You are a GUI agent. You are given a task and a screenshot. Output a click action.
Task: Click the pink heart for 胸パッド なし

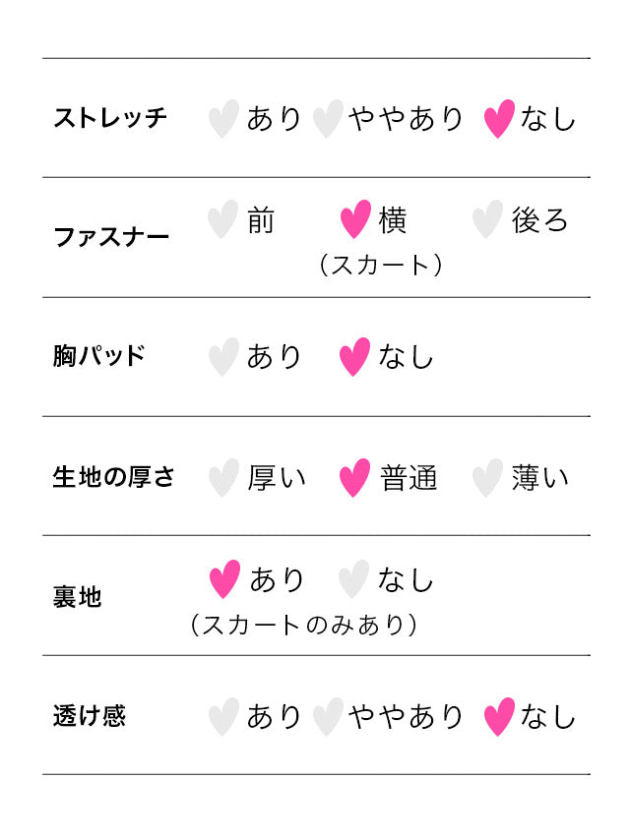(x=355, y=356)
